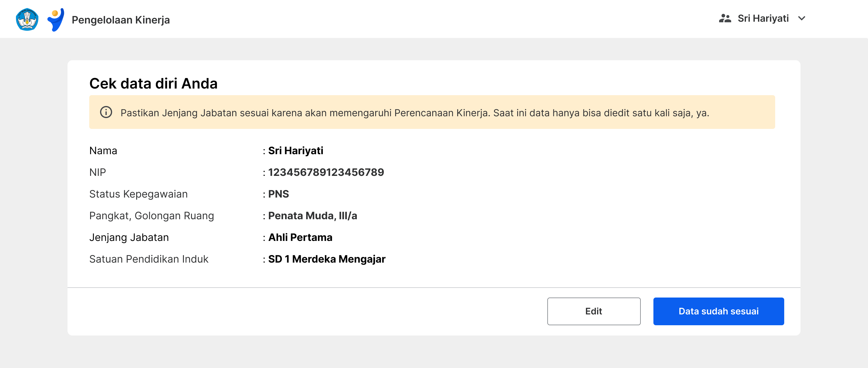
Task: Expand the Sri Hariyati account dropdown chevron
Action: 802,18
